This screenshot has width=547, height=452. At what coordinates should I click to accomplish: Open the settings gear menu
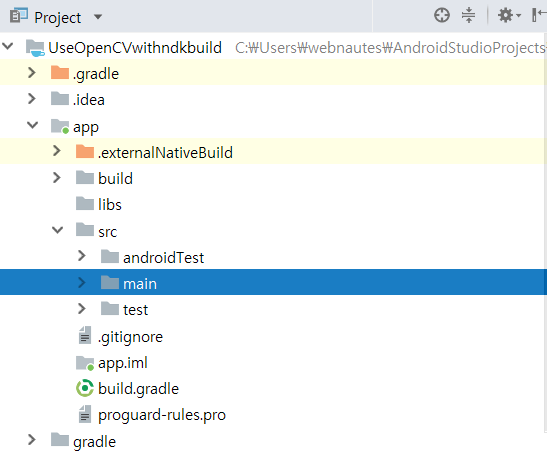pyautogui.click(x=509, y=16)
